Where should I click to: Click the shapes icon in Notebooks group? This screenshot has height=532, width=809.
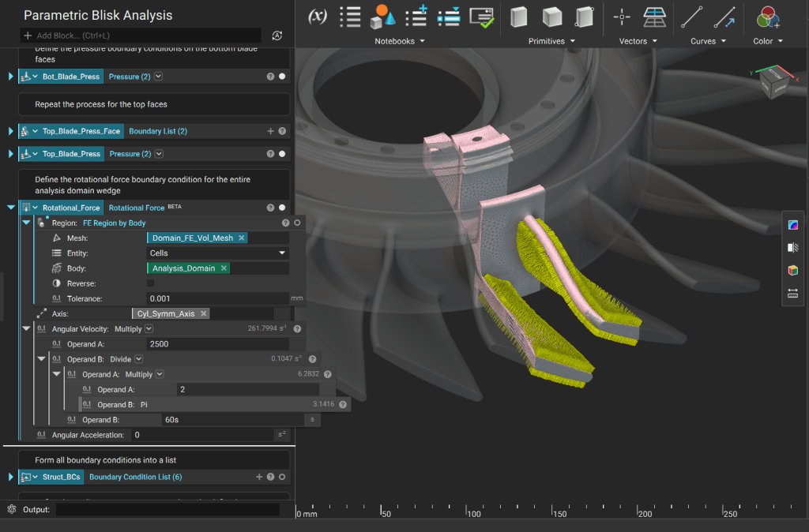[x=382, y=17]
